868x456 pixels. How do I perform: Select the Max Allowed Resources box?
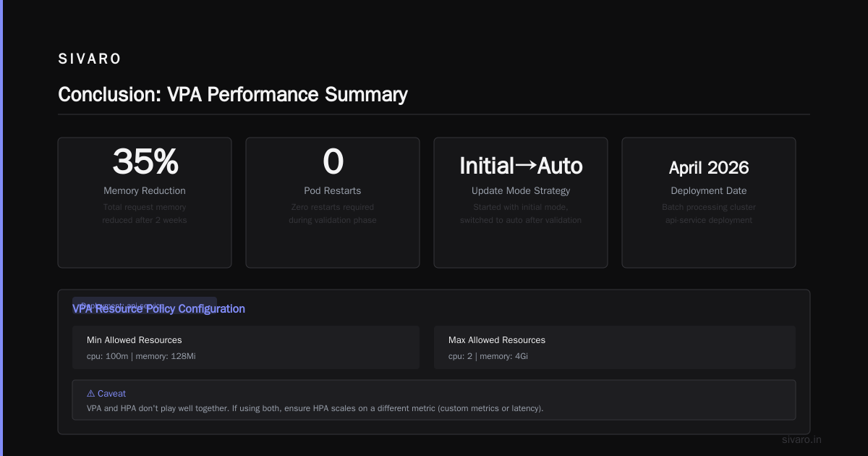pos(615,347)
